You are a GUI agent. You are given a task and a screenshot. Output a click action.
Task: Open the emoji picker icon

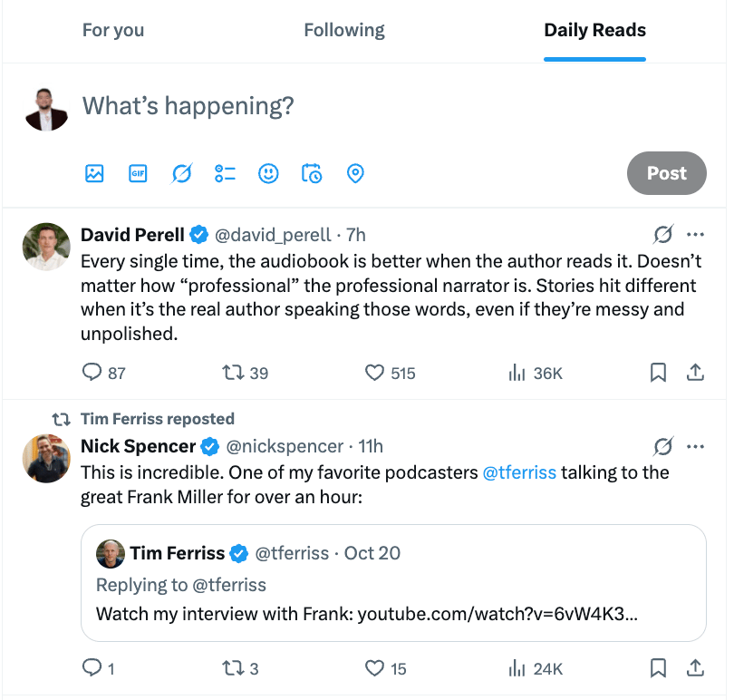click(x=268, y=173)
